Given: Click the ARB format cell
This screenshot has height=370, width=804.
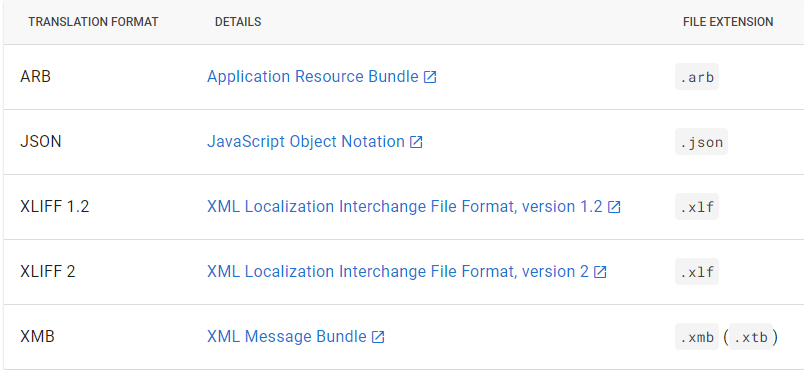Looking at the screenshot, I should pyautogui.click(x=35, y=77).
